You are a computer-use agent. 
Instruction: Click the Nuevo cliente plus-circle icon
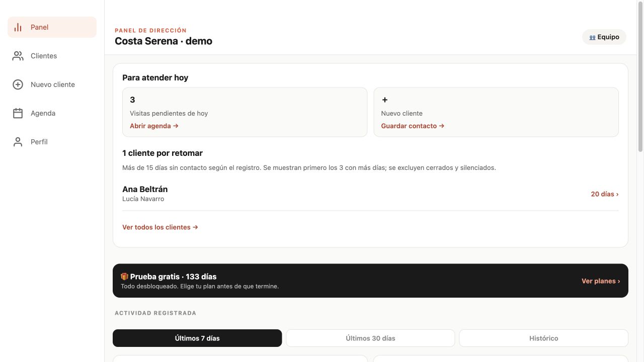point(18,84)
